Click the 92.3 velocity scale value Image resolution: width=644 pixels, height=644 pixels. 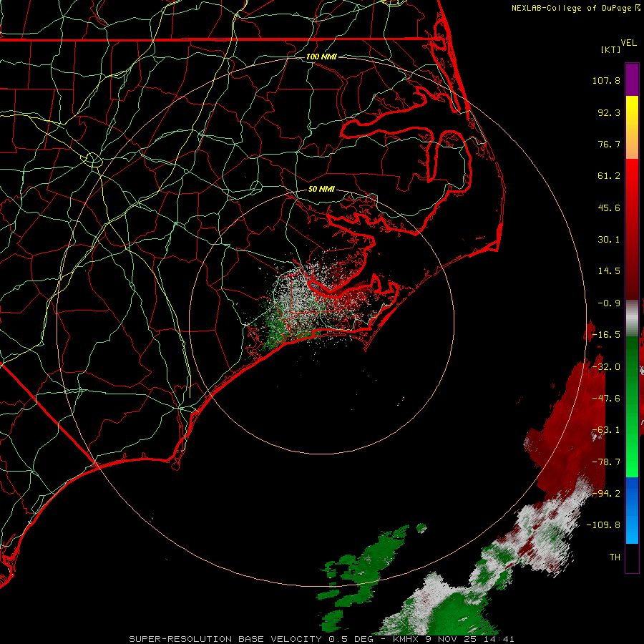(609, 112)
